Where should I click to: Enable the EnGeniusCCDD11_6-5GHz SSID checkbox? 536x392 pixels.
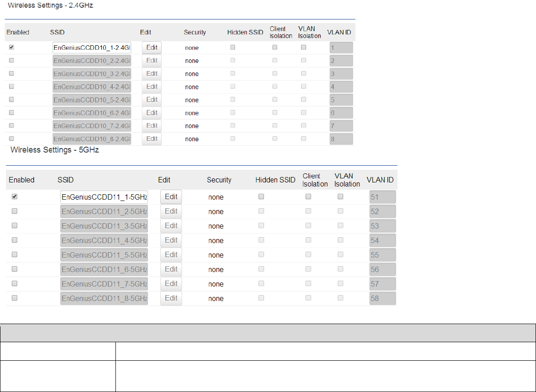14,269
